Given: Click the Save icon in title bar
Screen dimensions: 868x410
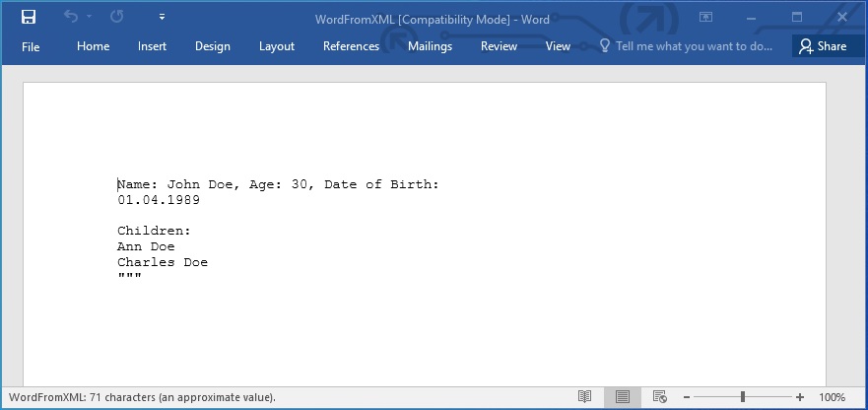Looking at the screenshot, I should pos(29,17).
